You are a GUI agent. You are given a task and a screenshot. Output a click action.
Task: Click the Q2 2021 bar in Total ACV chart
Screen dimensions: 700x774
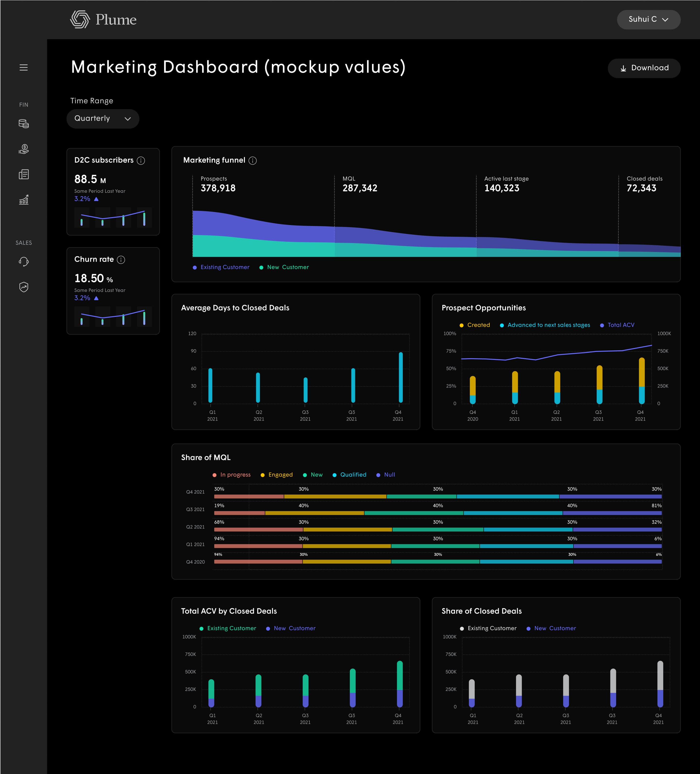258,691
